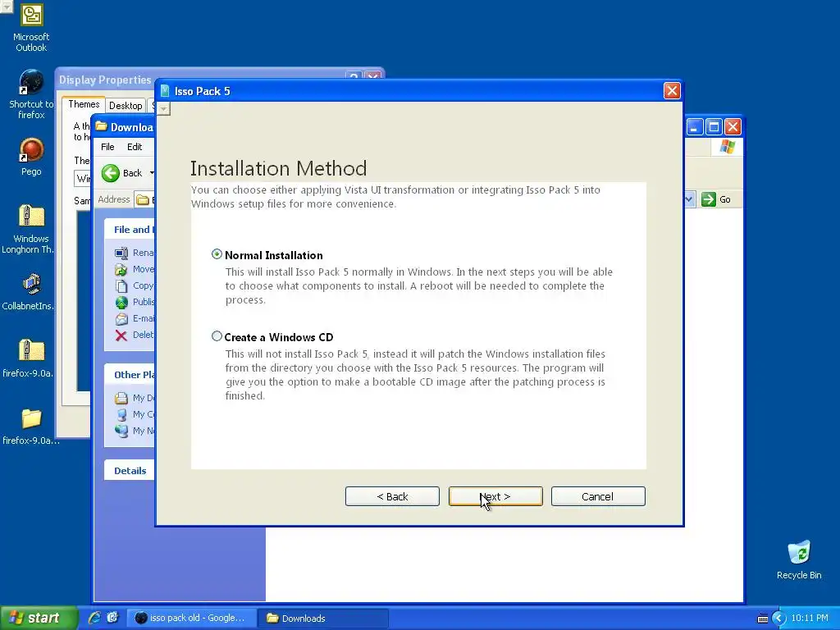Open the Shortcut to firefox icon
The height and width of the screenshot is (630, 840).
[31, 94]
